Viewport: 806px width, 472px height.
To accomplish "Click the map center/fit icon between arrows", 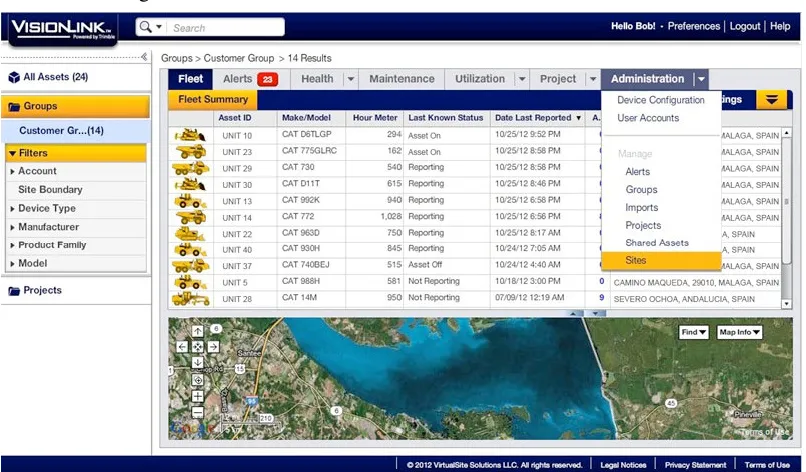I will point(197,347).
